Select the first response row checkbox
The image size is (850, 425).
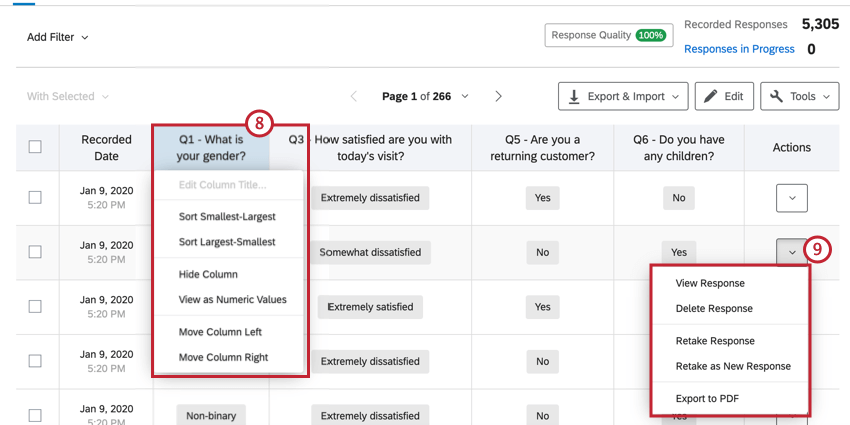(x=35, y=198)
